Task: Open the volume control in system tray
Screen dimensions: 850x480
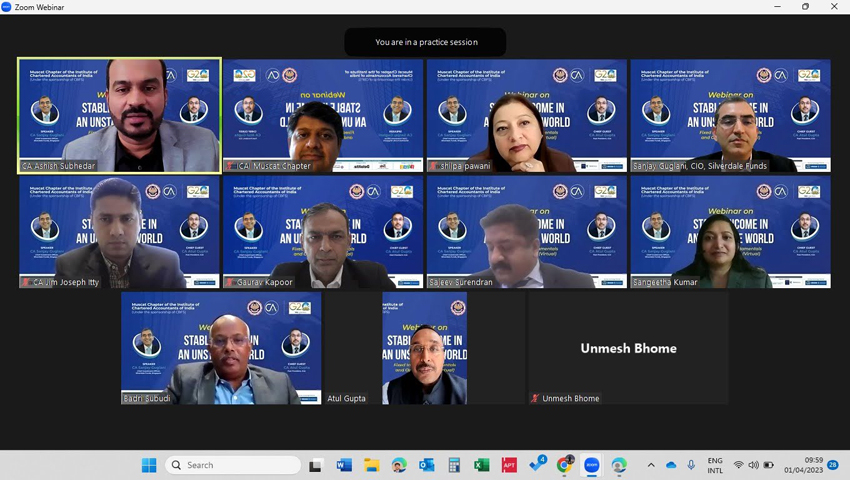Action: click(753, 465)
